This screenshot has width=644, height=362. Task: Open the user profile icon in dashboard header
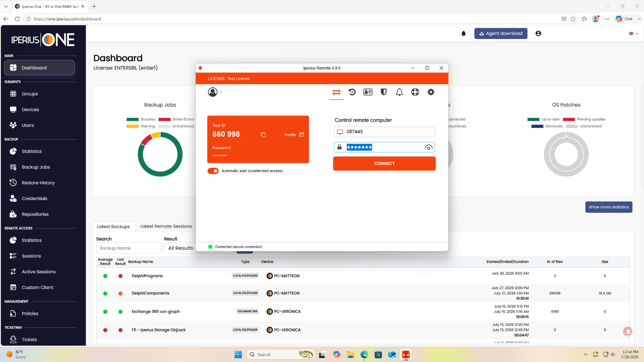click(538, 33)
